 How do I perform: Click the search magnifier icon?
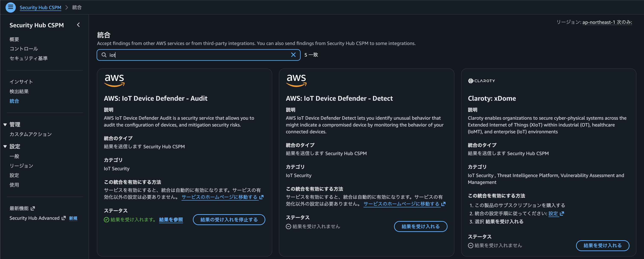click(104, 55)
